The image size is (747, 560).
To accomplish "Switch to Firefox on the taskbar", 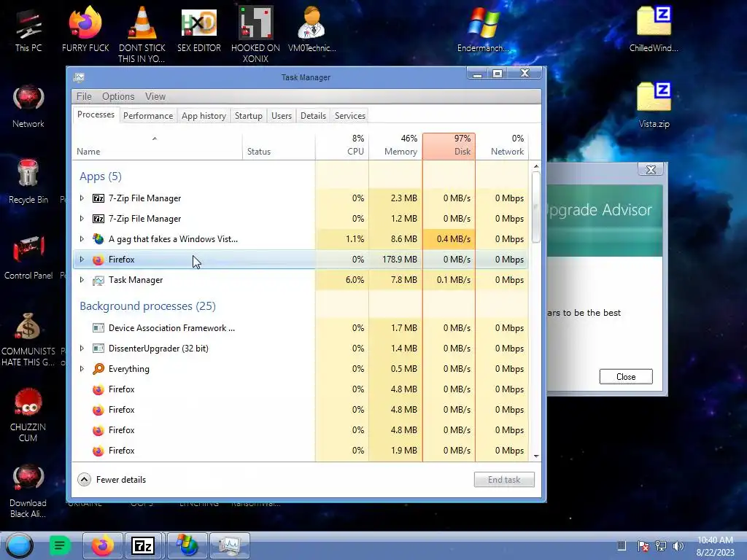I will (102, 545).
